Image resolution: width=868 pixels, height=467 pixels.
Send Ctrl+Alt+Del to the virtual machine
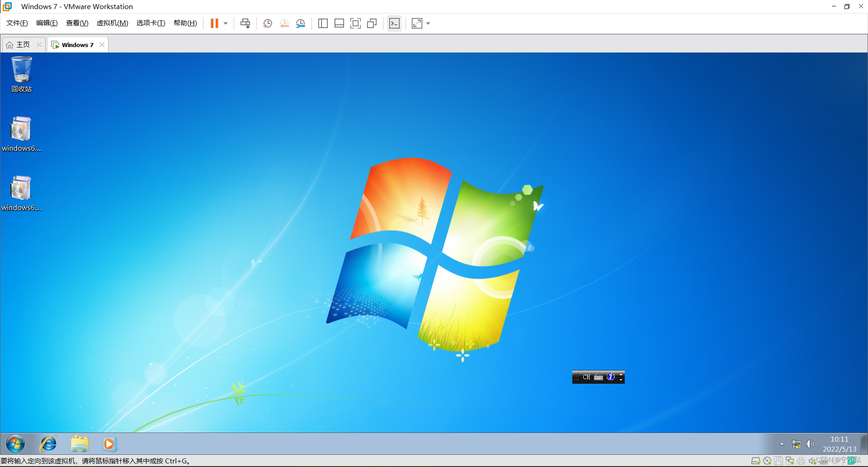pos(245,24)
